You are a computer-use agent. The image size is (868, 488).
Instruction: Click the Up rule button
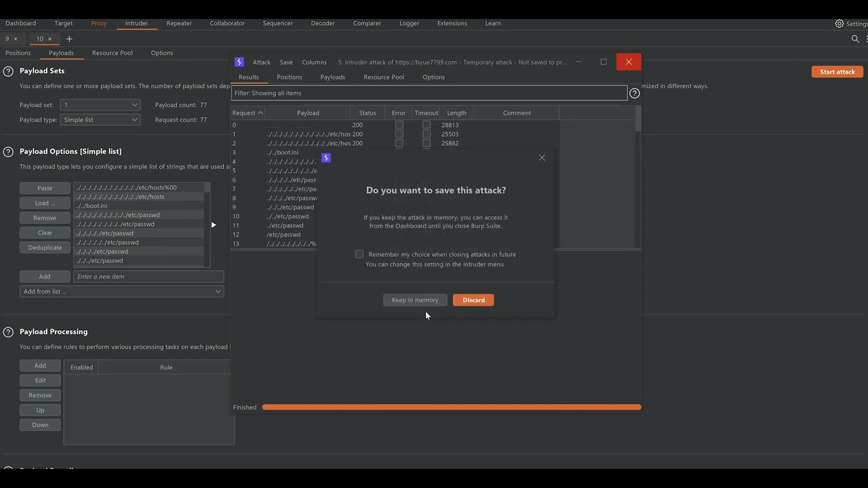(40, 411)
